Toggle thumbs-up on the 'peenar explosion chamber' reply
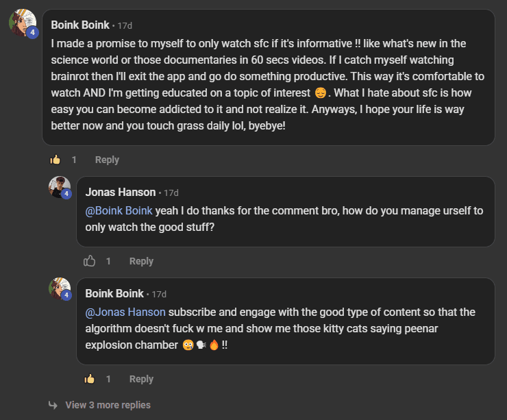Viewport: 507px width, 420px height. [89, 379]
